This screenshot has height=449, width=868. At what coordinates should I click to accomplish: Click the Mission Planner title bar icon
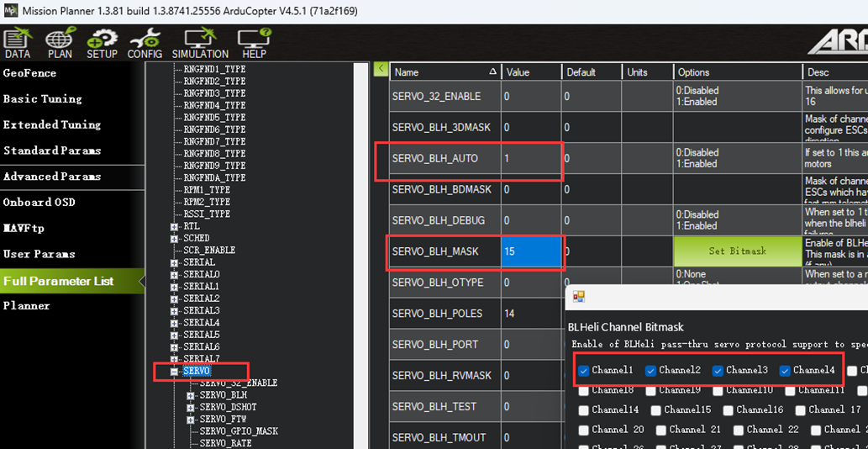[x=11, y=10]
